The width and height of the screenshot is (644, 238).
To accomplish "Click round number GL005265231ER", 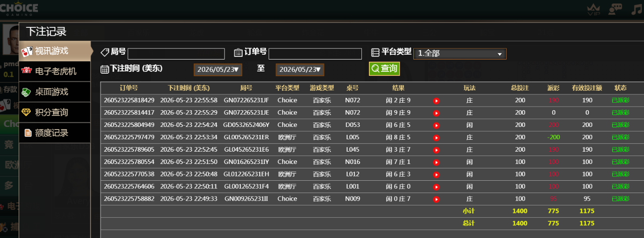I will coord(246,137).
